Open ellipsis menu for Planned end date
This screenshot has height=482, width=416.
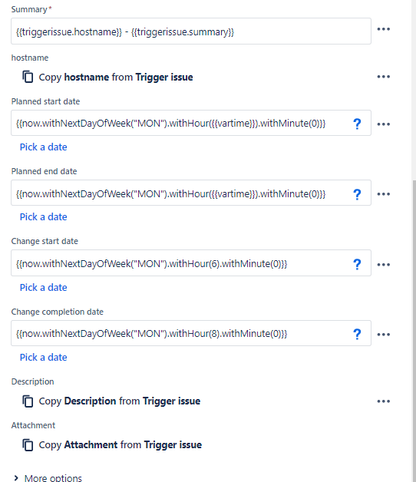[383, 194]
